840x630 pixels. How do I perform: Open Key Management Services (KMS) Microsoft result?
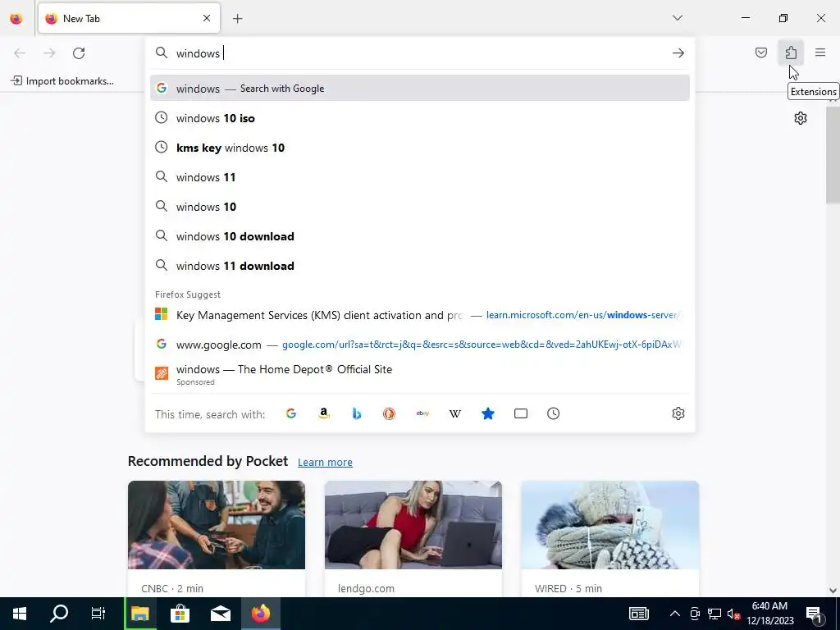(419, 315)
